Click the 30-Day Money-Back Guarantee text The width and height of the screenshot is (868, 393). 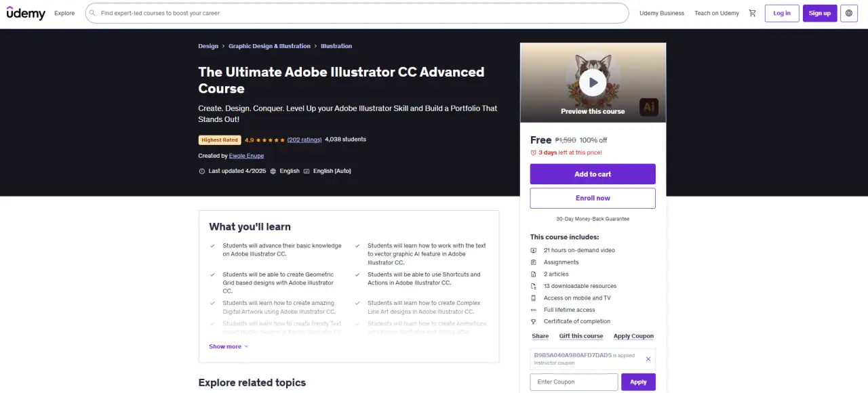[593, 219]
